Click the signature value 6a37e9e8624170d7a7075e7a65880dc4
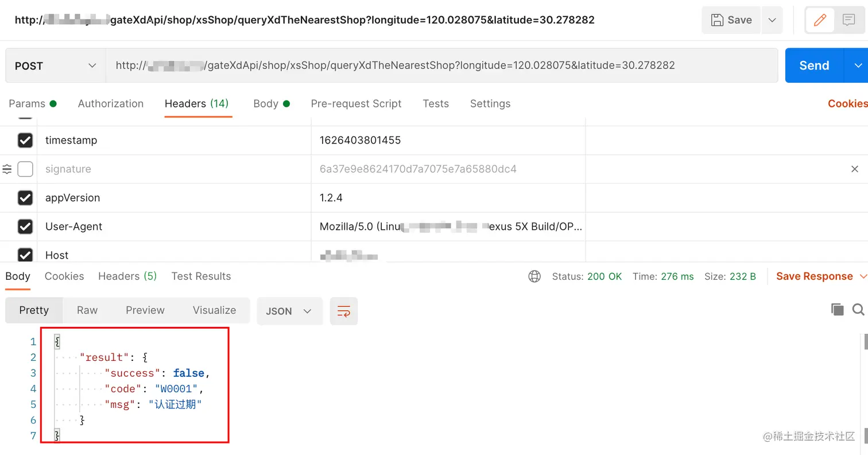868x455 pixels. click(418, 169)
